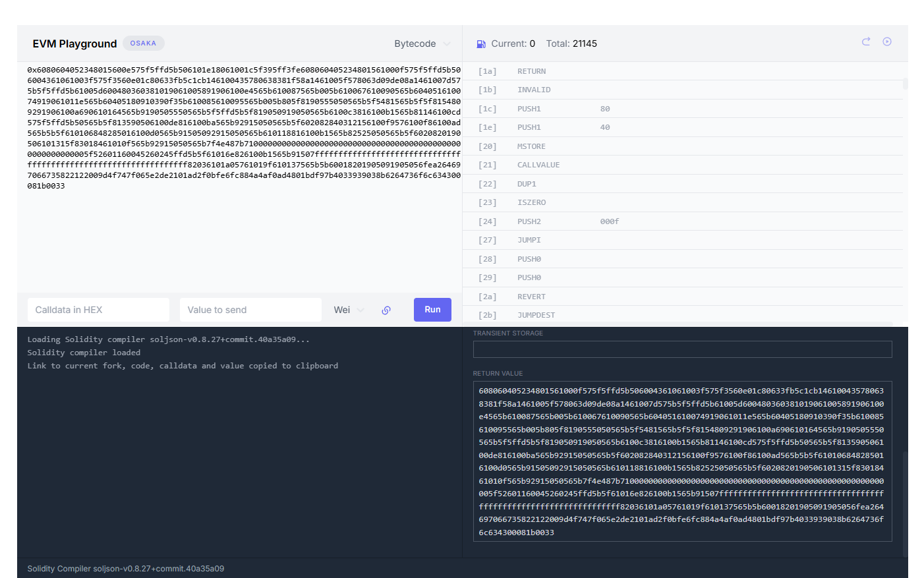Viewport: 924px width, 578px height.
Task: Click the Value to send field
Action: point(250,309)
